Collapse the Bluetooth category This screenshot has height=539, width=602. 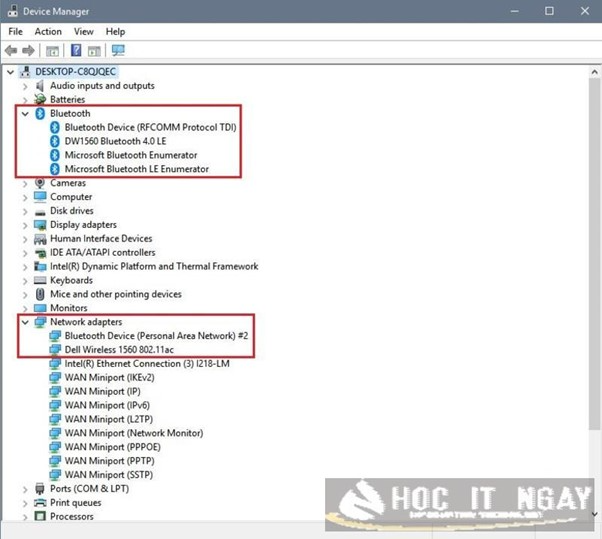[25, 114]
